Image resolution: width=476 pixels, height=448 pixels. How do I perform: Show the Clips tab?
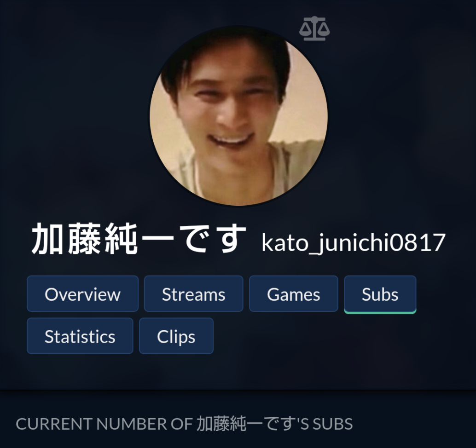coord(176,336)
